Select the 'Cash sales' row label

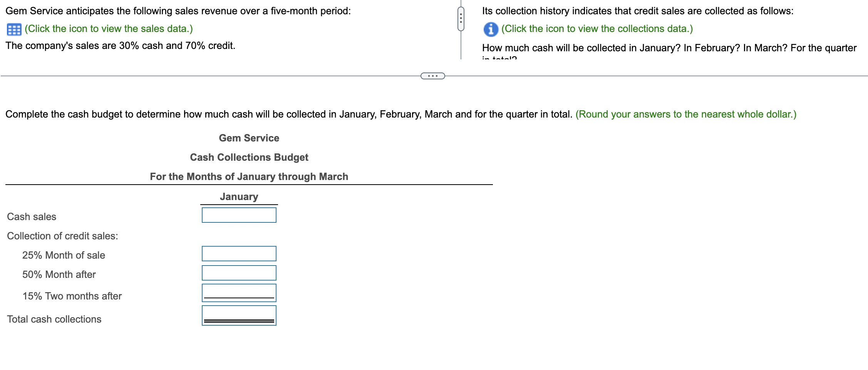tap(32, 217)
